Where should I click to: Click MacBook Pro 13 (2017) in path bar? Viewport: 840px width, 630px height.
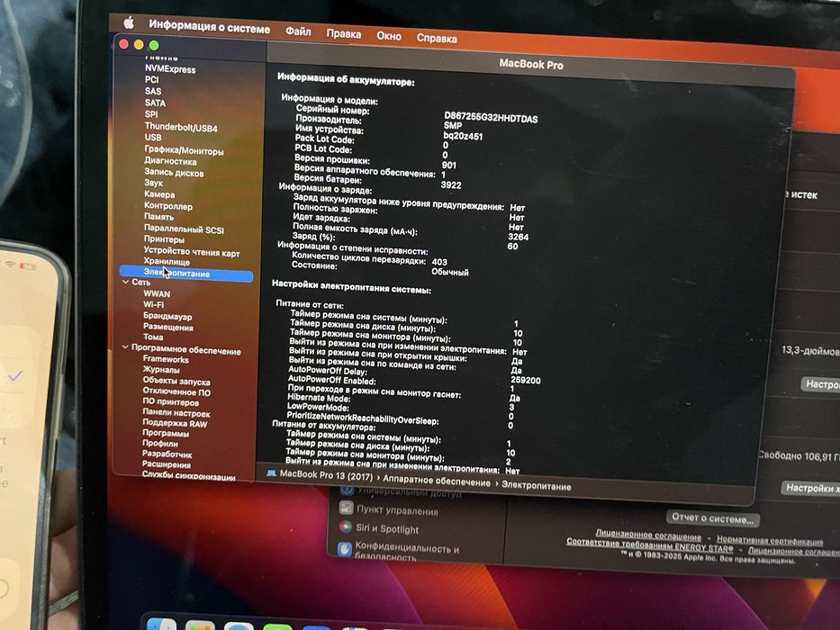point(326,475)
